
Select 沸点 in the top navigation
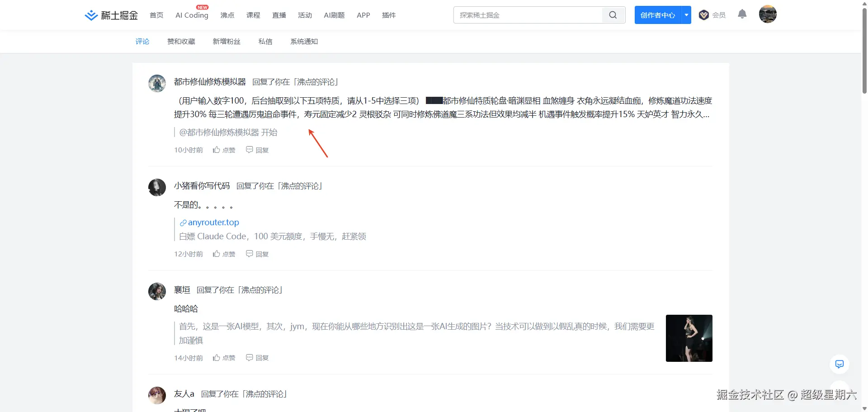(x=227, y=15)
